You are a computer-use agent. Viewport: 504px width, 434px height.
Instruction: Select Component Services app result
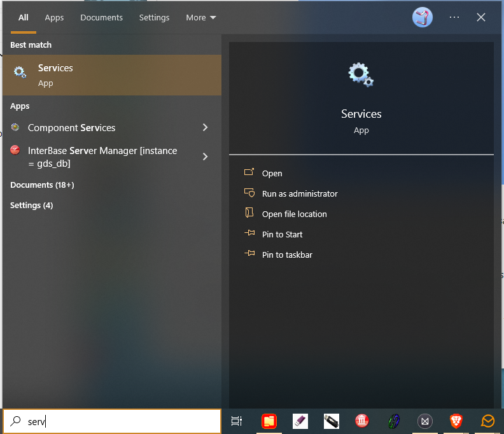[x=112, y=128]
